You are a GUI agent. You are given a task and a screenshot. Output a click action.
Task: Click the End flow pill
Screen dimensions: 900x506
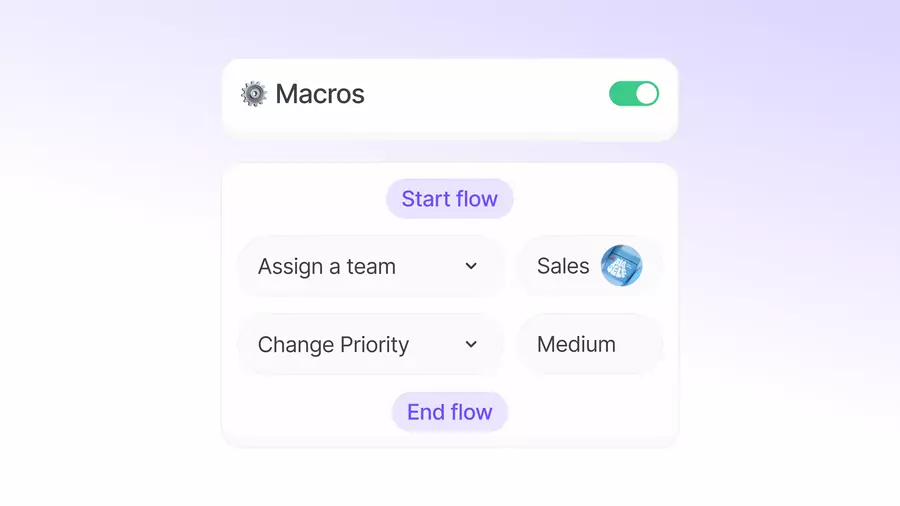(x=449, y=412)
